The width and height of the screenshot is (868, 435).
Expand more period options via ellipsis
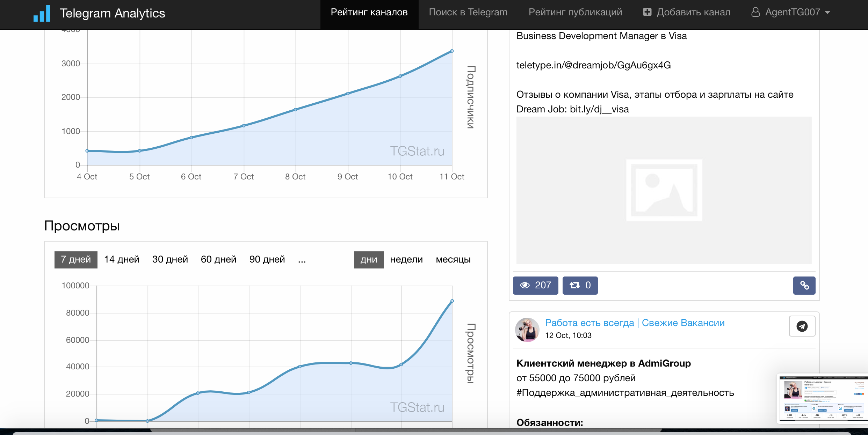(x=302, y=259)
